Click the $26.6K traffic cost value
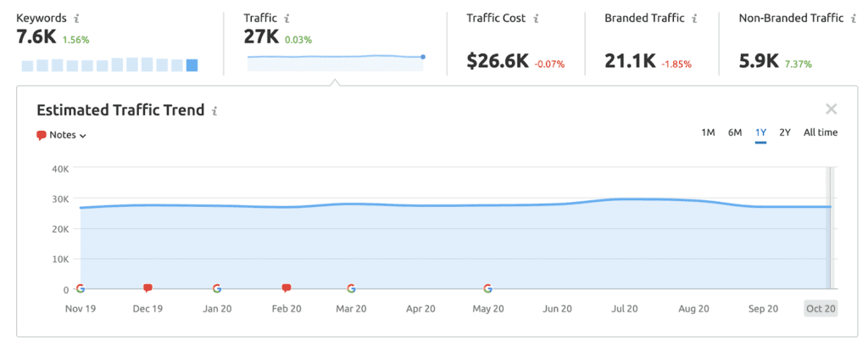 pyautogui.click(x=498, y=62)
